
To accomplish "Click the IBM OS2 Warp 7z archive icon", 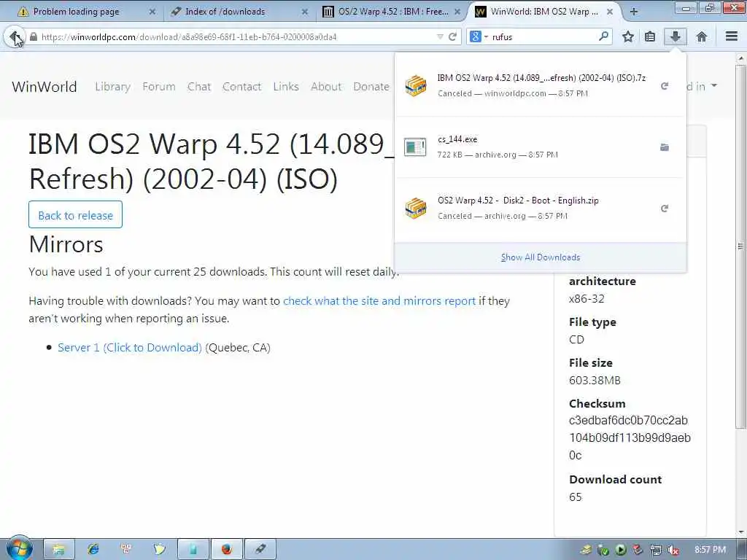I will [x=415, y=86].
